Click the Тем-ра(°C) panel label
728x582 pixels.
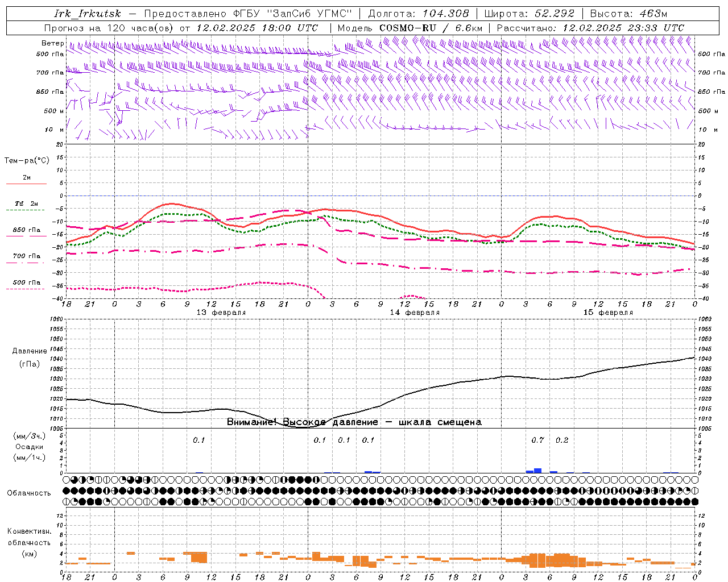27,160
